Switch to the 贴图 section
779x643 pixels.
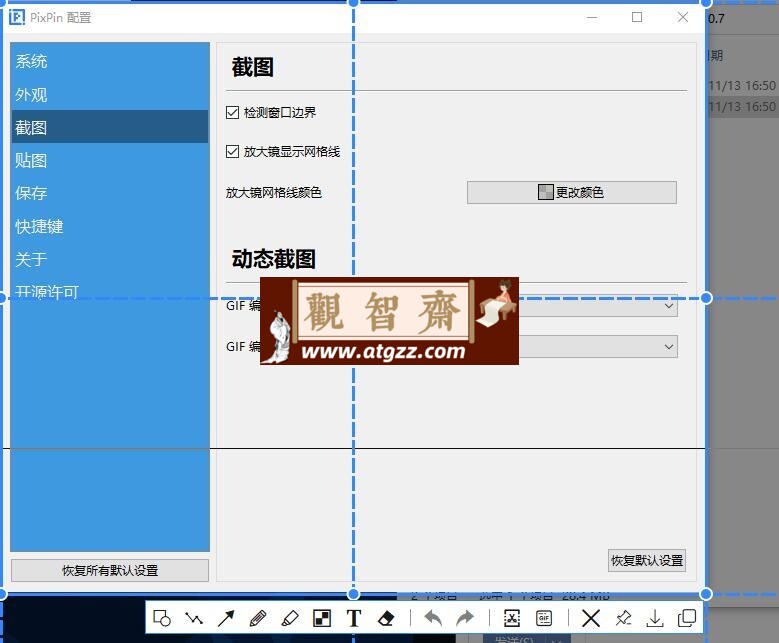tap(110, 161)
